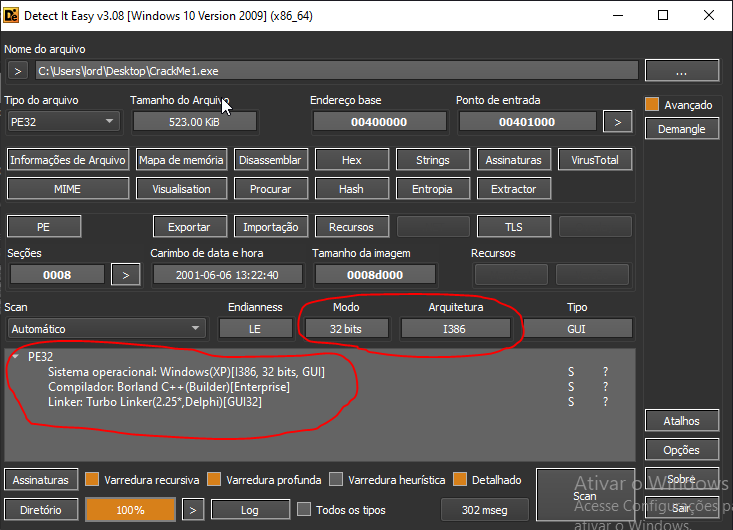Click the file path input field
Image resolution: width=733 pixels, height=530 pixels.
pos(336,71)
